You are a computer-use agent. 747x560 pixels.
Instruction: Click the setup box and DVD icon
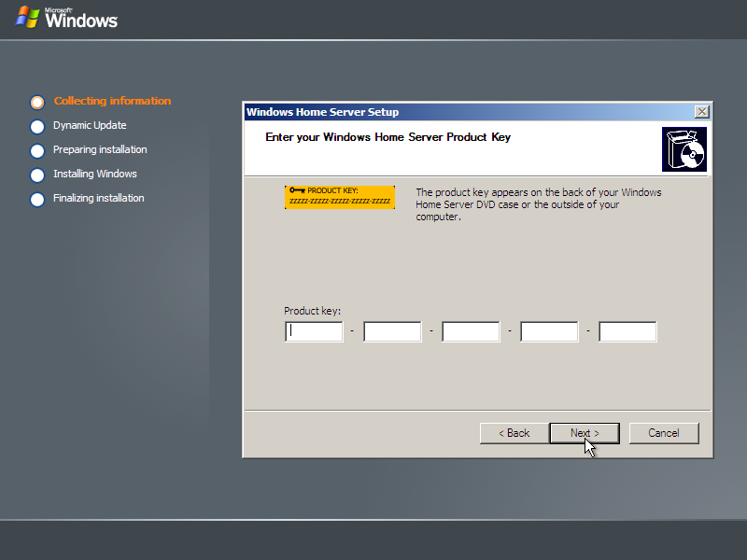684,149
